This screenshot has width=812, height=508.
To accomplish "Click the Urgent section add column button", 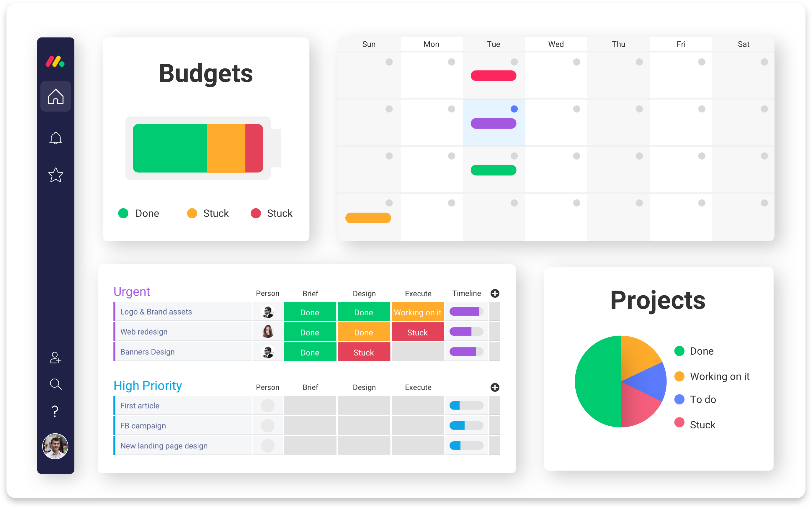I will [495, 293].
